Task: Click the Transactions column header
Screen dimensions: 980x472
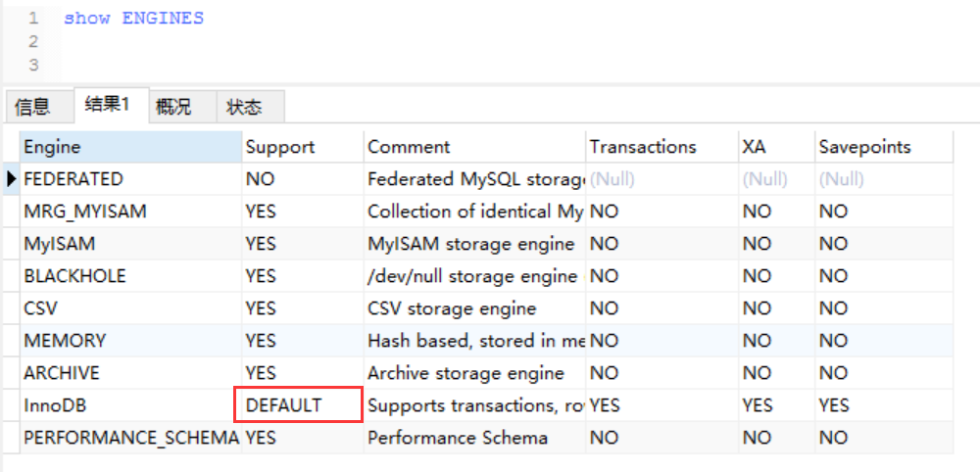Action: coord(661,147)
